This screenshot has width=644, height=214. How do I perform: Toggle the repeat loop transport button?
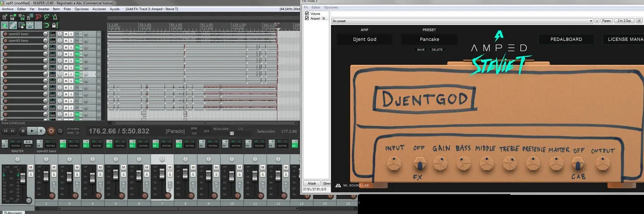tap(60, 131)
